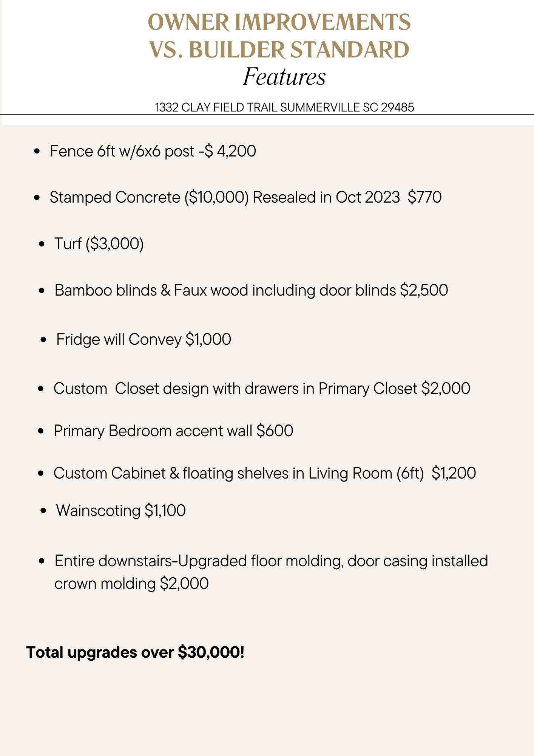Click the Wainscoting $1,100 item
The image size is (534, 756).
121,511
